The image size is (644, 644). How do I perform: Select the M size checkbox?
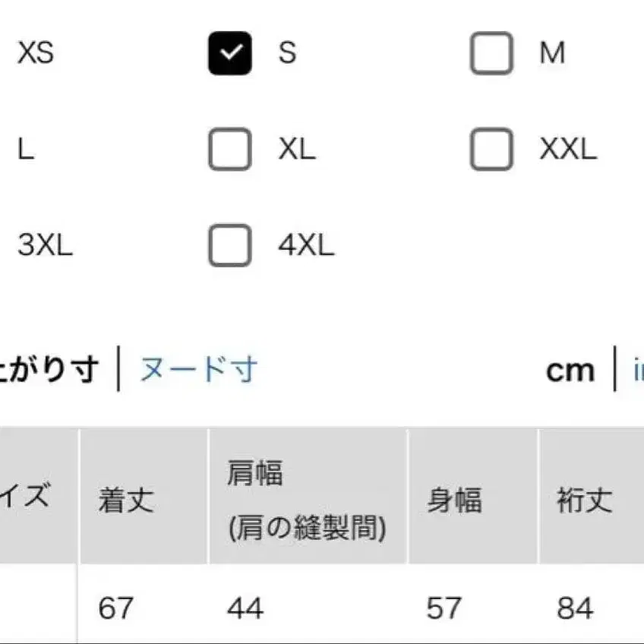click(x=490, y=53)
